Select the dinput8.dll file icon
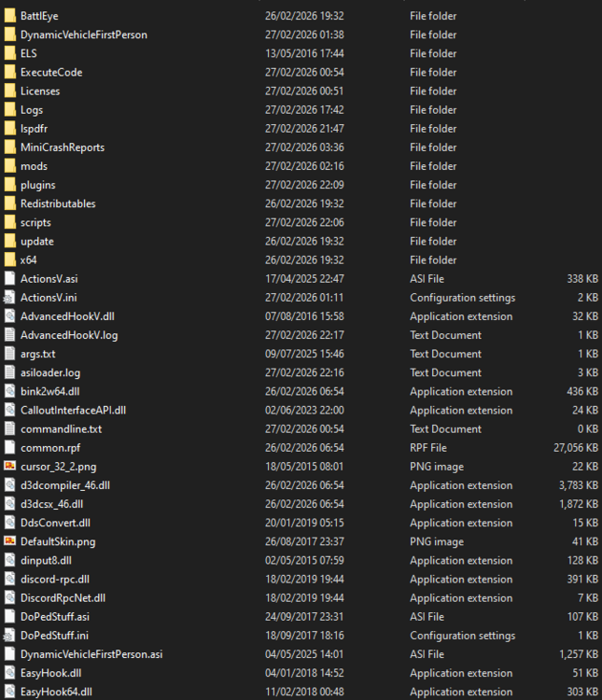The height and width of the screenshot is (700, 602). [x=10, y=559]
